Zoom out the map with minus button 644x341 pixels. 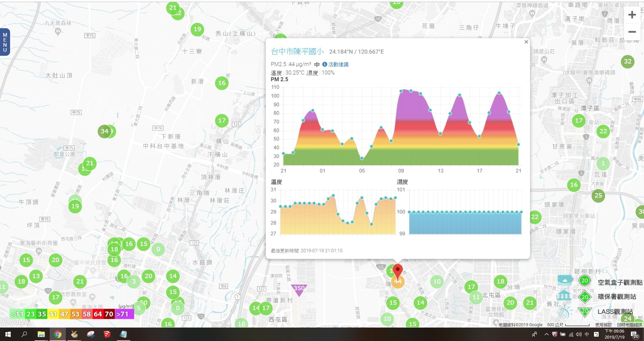coord(632,32)
